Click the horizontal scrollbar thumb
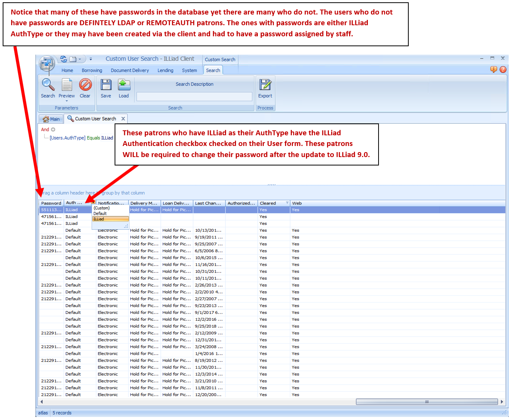Image resolution: width=513 pixels, height=420 pixels. pos(427,402)
